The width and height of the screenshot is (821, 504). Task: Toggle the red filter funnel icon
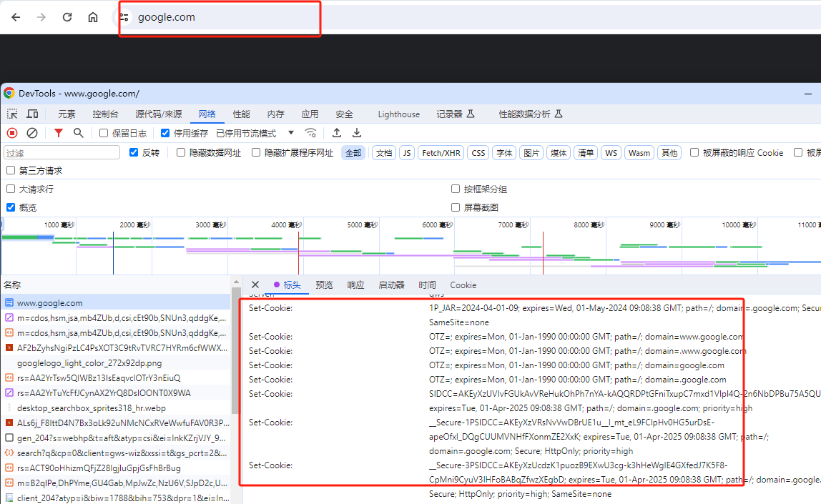point(59,133)
